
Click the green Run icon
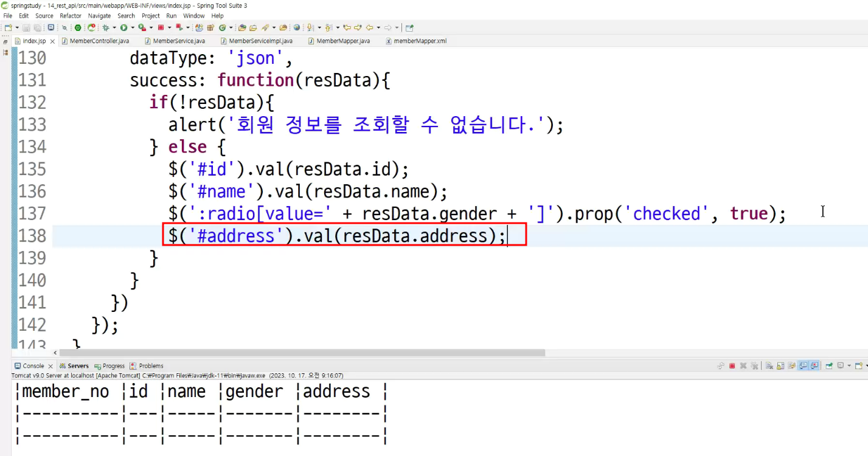[123, 27]
